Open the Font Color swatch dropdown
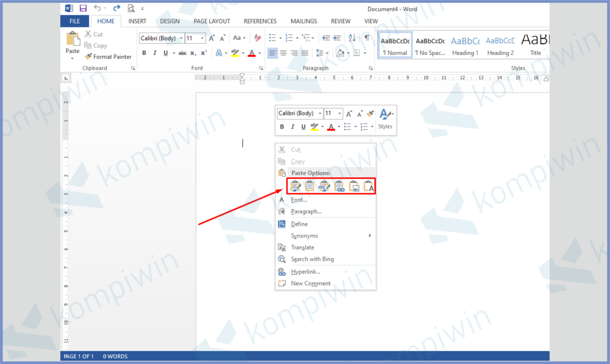Screen dimensions: 610x364 pyautogui.click(x=258, y=53)
